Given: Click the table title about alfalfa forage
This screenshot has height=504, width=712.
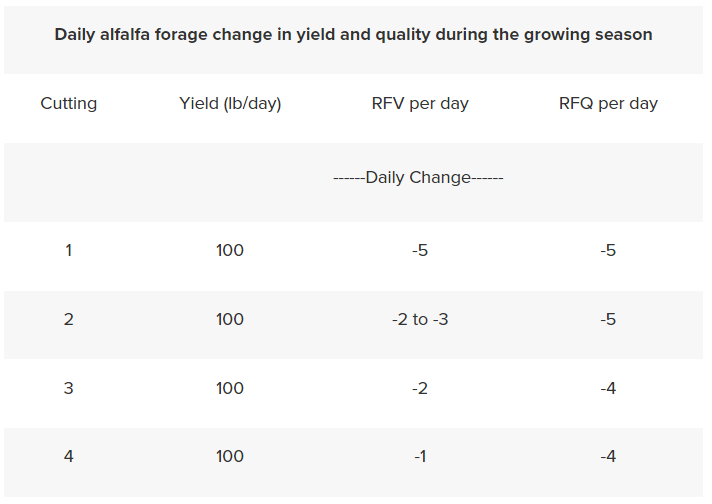Looking at the screenshot, I should [x=353, y=35].
